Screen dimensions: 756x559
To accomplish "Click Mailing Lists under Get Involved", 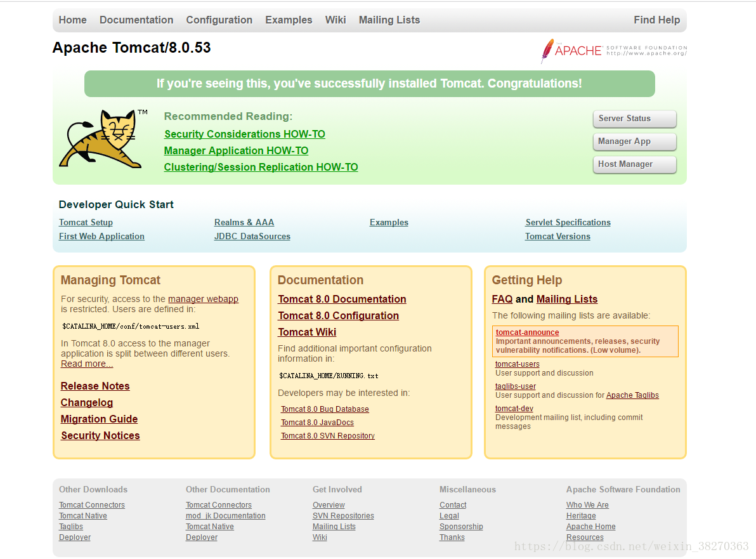I will click(334, 527).
